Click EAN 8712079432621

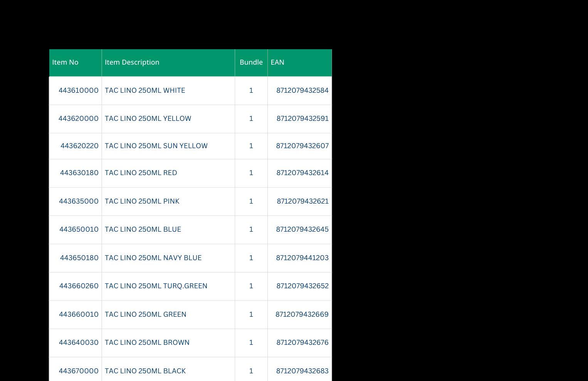(302, 201)
